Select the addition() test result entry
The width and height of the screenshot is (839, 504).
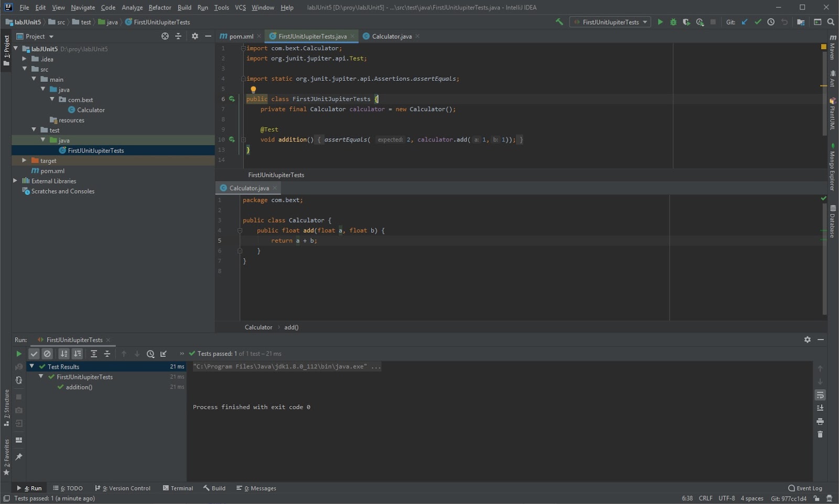point(79,387)
